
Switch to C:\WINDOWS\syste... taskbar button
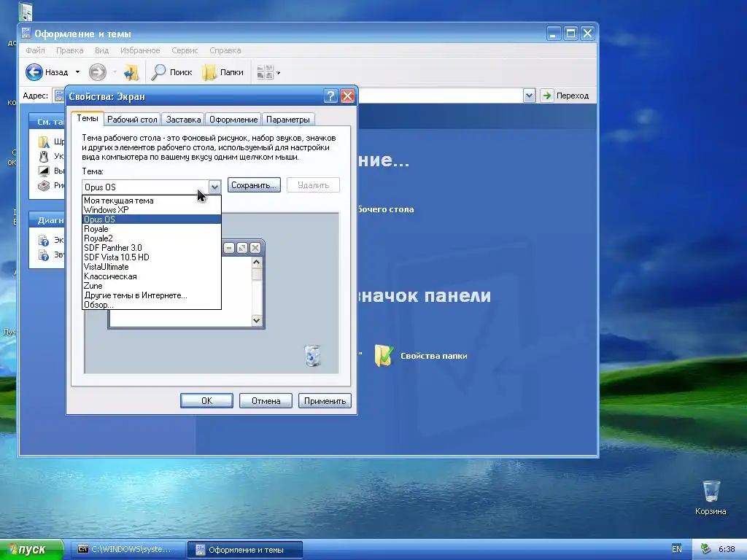coord(128,550)
